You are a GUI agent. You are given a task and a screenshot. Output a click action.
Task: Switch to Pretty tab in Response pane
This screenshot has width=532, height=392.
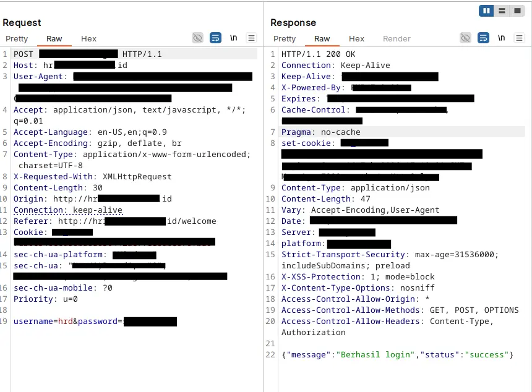pos(285,39)
